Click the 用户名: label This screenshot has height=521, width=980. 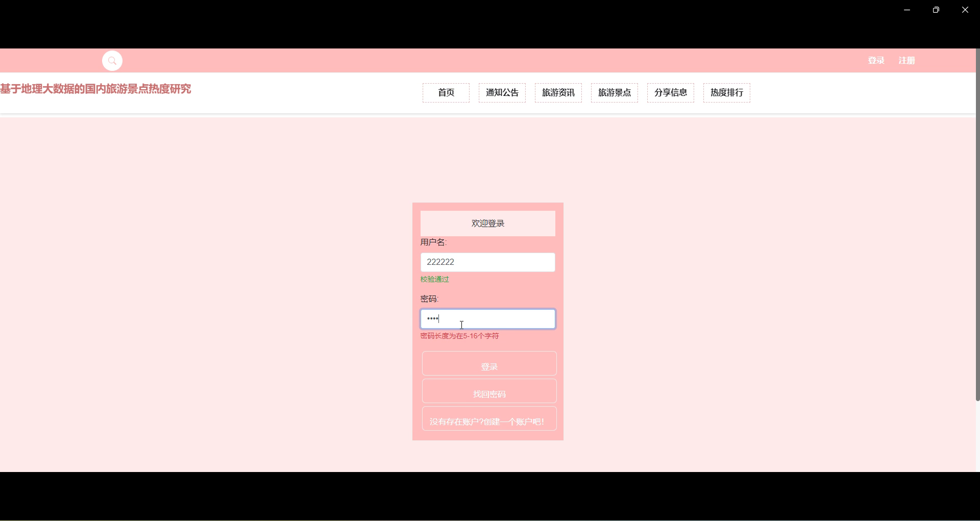(x=434, y=242)
